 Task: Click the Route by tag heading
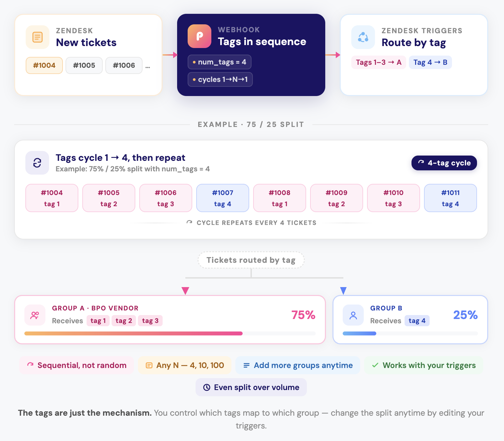pos(414,43)
